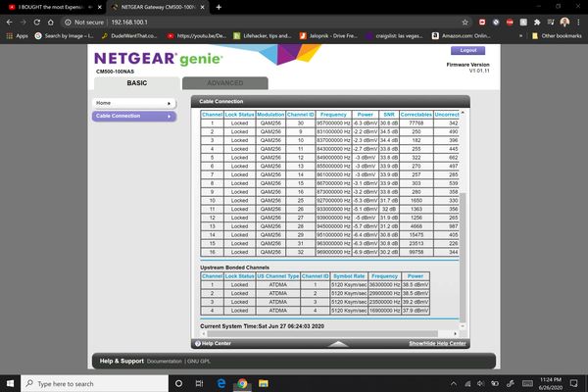Open Task View on the taskbar
This screenshot has width=588, height=392.
click(199, 383)
